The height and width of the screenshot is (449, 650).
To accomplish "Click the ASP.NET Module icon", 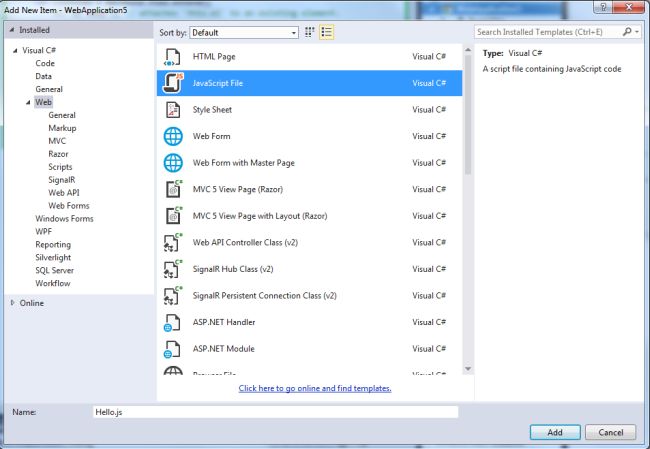I will (x=172, y=349).
